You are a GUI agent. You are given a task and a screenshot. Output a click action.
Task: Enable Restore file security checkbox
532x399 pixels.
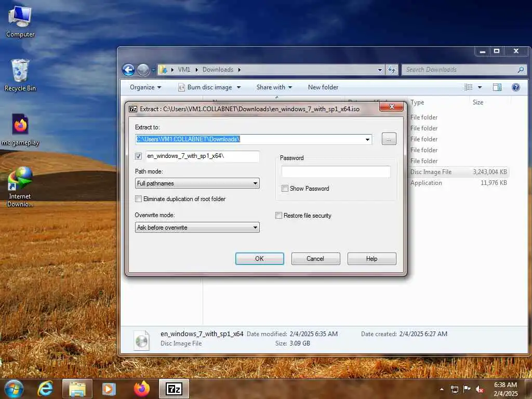click(x=278, y=216)
